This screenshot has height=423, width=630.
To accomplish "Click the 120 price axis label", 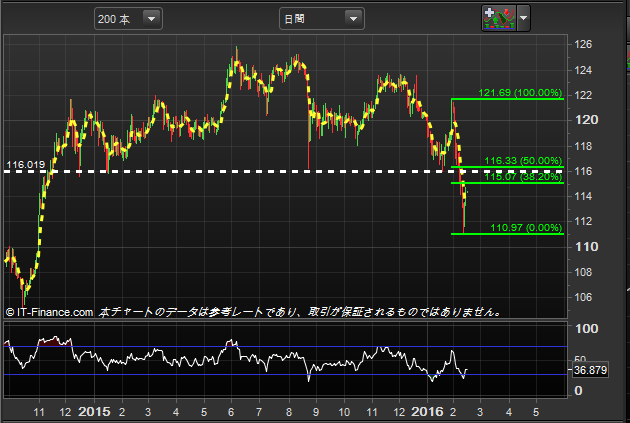I will [587, 120].
